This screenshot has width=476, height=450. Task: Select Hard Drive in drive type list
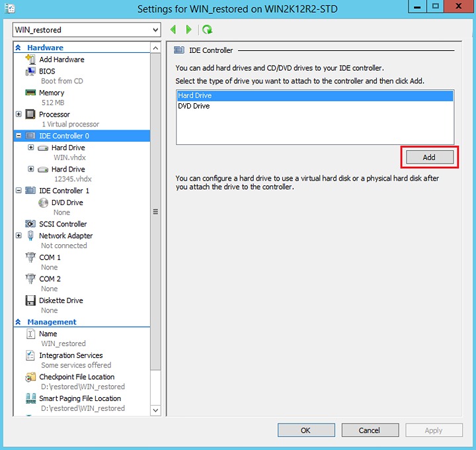pyautogui.click(x=195, y=96)
